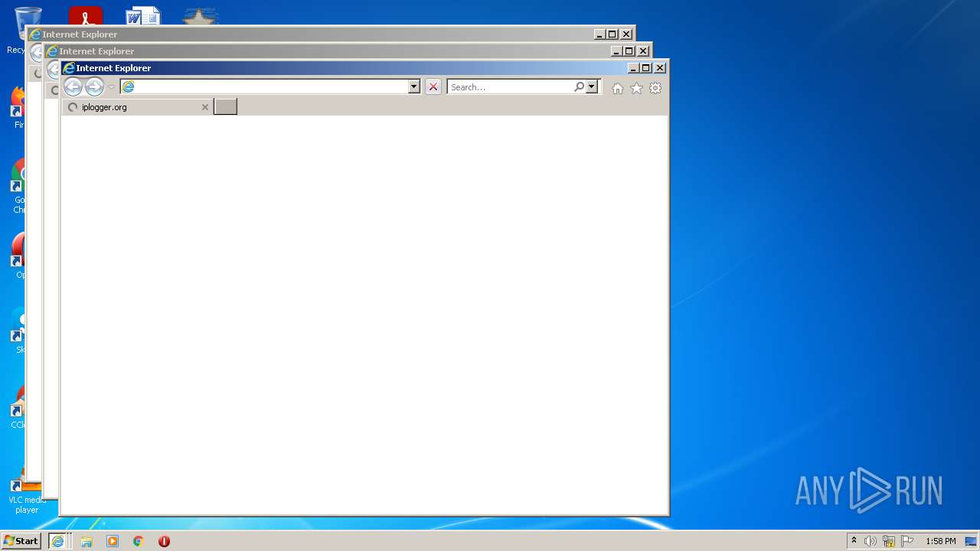Click the 1:58 PM clock
This screenshot has width=980, height=551.
(x=940, y=541)
